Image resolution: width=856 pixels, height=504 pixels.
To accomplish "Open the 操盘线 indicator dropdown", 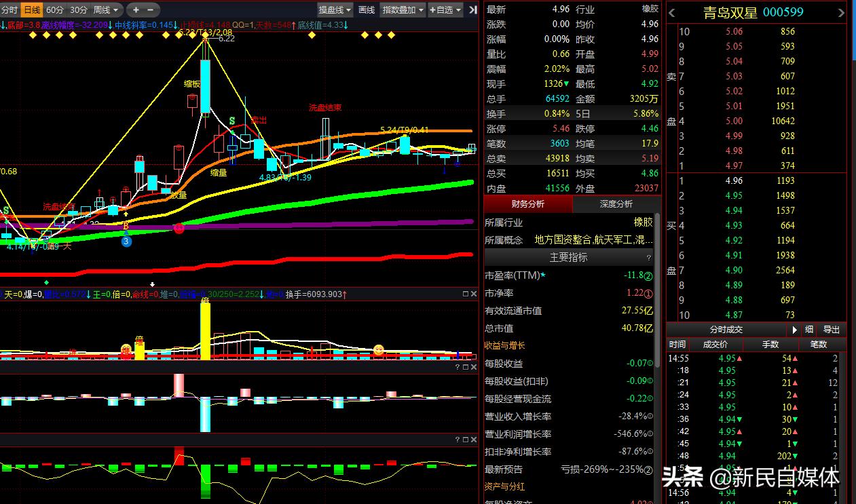I will 335,9.
